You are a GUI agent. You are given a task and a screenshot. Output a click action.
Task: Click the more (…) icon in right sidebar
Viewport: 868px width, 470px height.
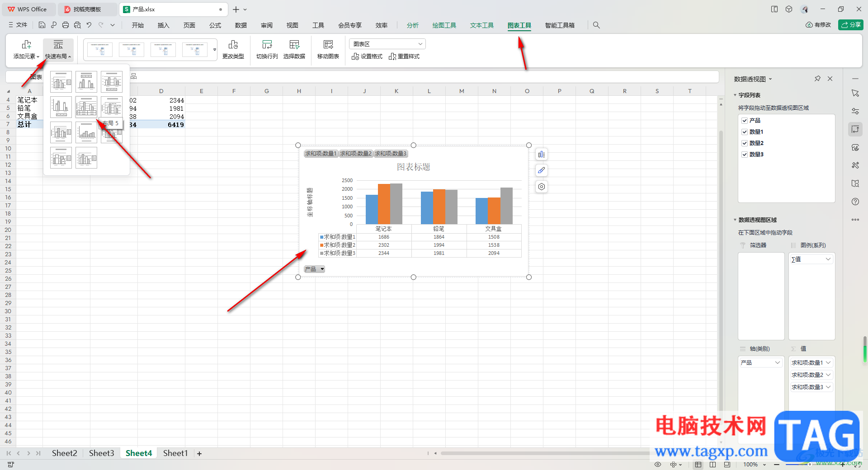(x=855, y=220)
